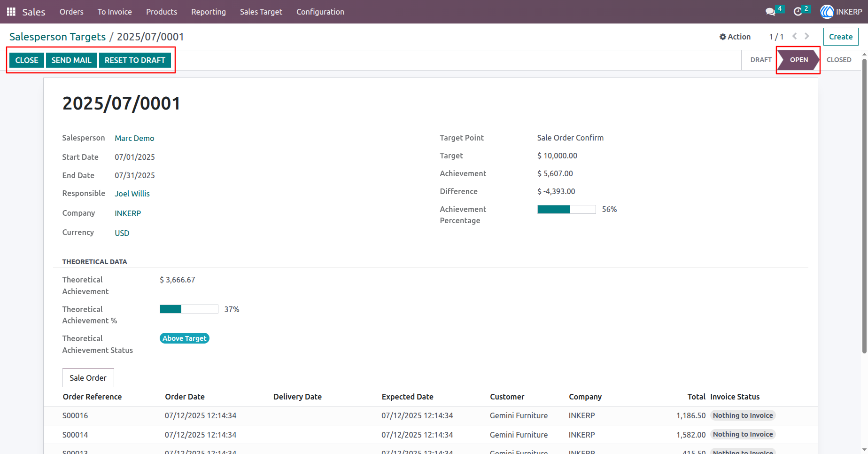The image size is (868, 454).
Task: Open sale order S00016 row
Action: point(431,415)
